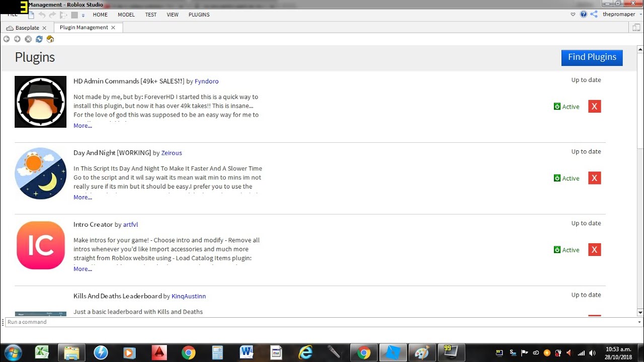Click the scrollbar down arrow of plugin list

(x=640, y=313)
